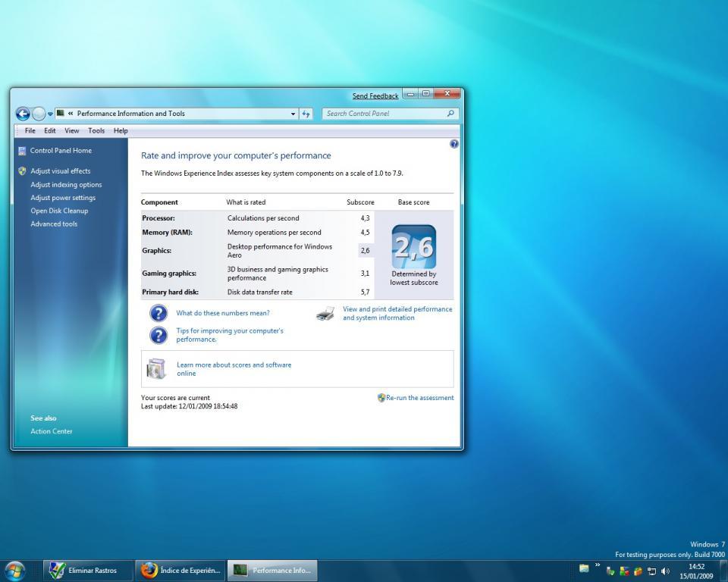Screen dimensions: 728x582
Task: Open 'What do these numbers mean?' link
Action: point(223,313)
